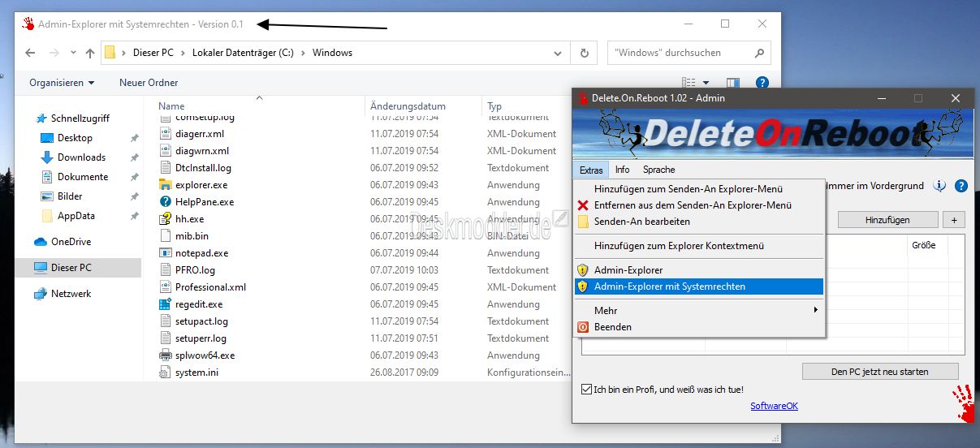Click the folder icon in the address bar
980x448 pixels.
(x=110, y=53)
